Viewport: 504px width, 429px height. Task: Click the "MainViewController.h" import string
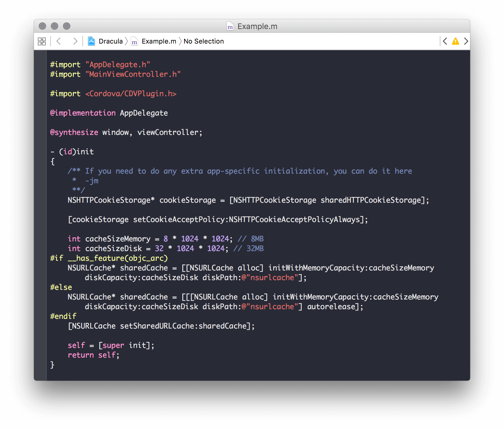[133, 74]
